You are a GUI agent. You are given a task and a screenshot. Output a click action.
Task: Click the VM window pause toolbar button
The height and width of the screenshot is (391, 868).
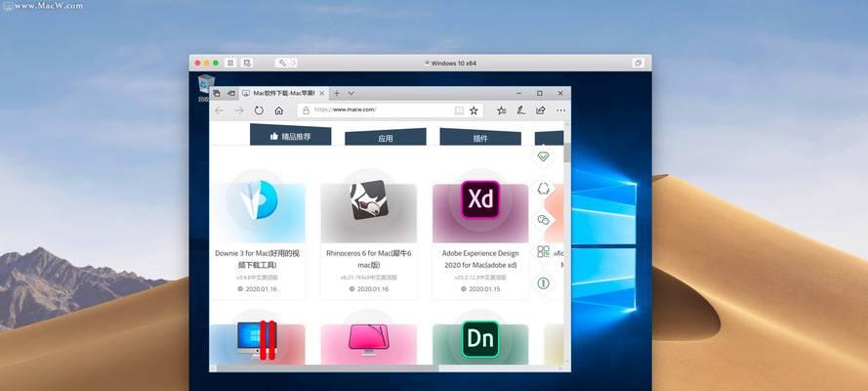click(x=230, y=64)
